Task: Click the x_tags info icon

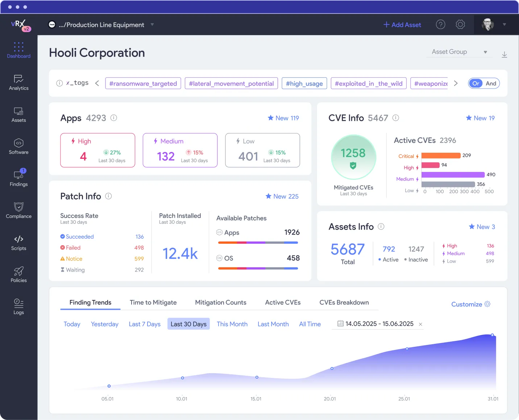Action: click(x=59, y=83)
